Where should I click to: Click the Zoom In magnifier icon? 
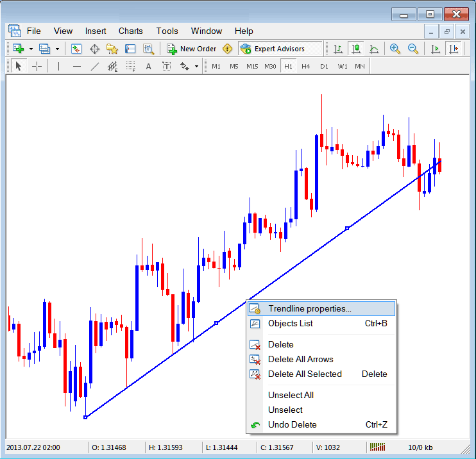click(395, 49)
